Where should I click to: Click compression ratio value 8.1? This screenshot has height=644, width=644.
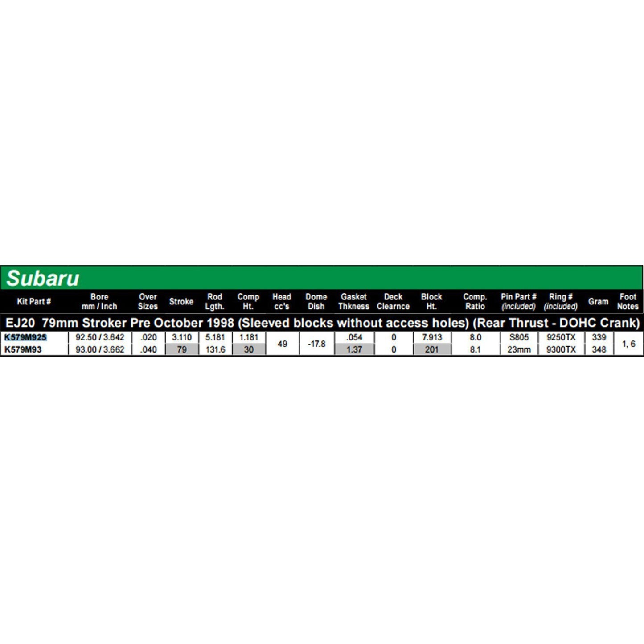(476, 350)
